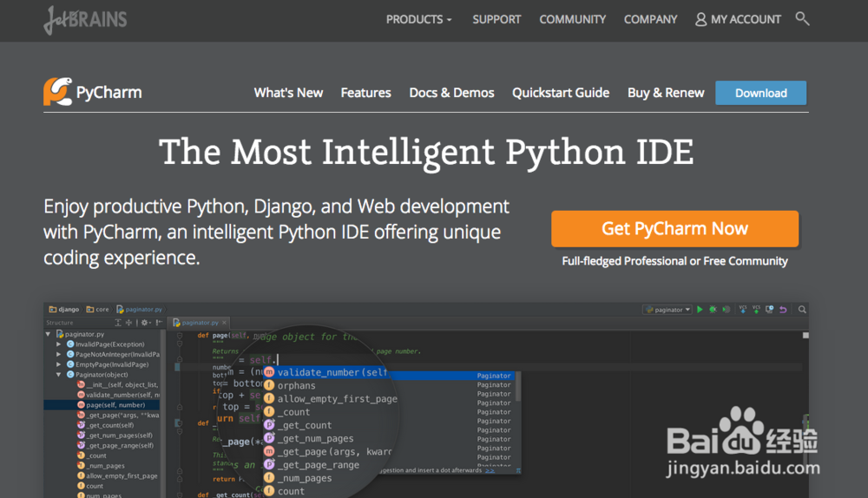This screenshot has width=868, height=498.
Task: Click the Hide panel icon in Structure header
Action: coord(159,323)
